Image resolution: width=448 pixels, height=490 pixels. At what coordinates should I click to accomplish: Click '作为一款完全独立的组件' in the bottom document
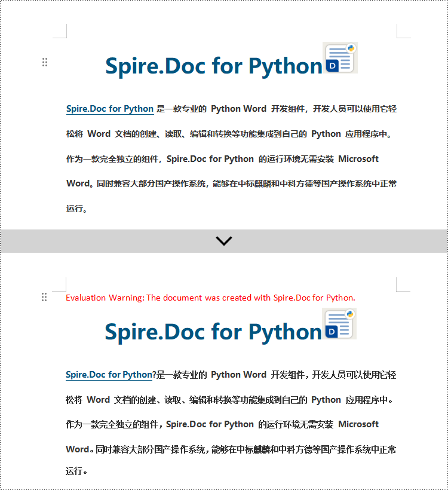(x=112, y=424)
